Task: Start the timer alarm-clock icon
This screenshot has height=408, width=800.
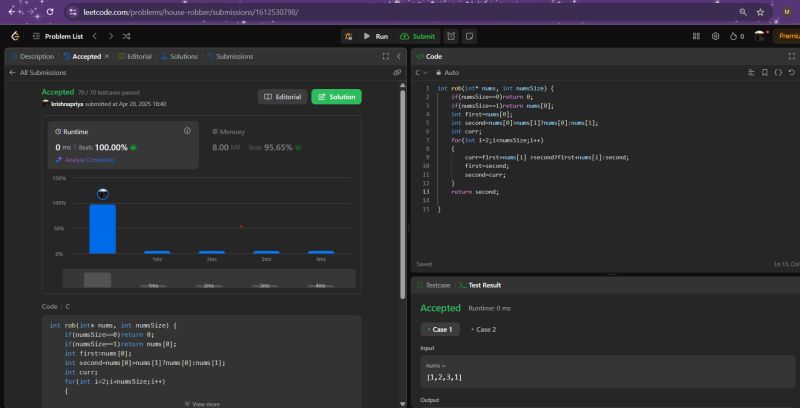Action: pyautogui.click(x=451, y=36)
